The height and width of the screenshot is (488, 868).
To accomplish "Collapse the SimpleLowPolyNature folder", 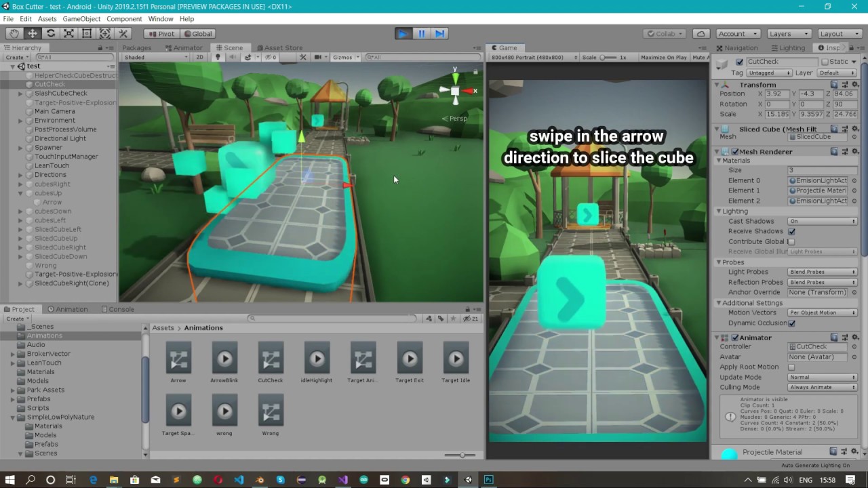I will (x=13, y=417).
